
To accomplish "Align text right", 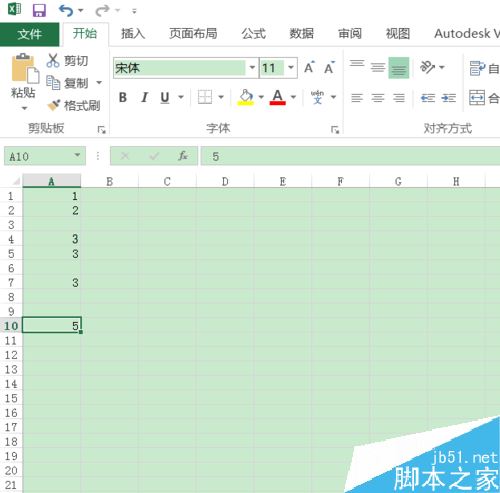I will (x=399, y=98).
